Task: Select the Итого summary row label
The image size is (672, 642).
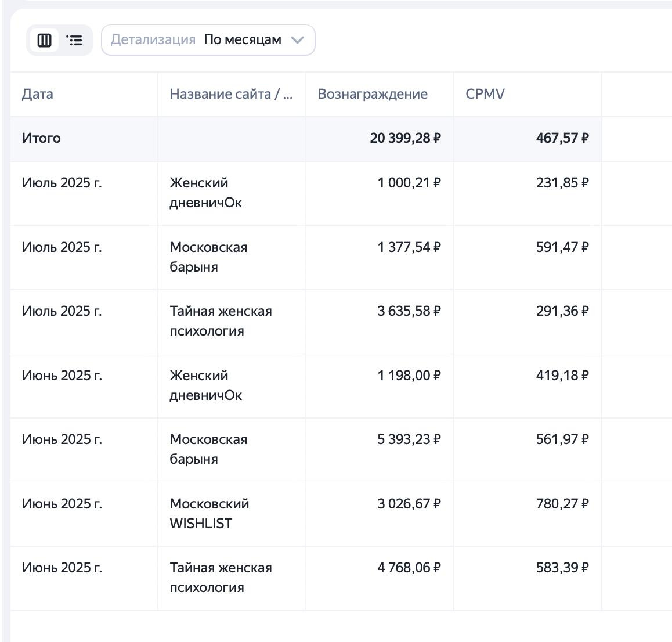Action: [x=41, y=138]
